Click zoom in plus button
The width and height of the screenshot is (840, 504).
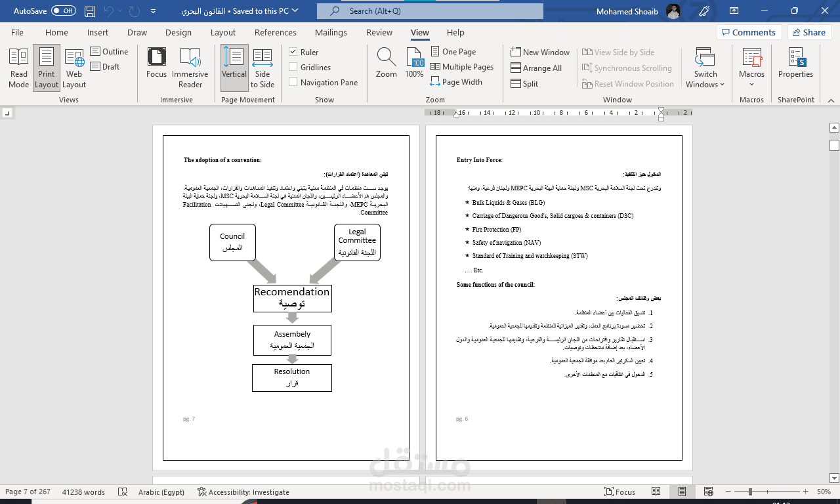tap(807, 492)
